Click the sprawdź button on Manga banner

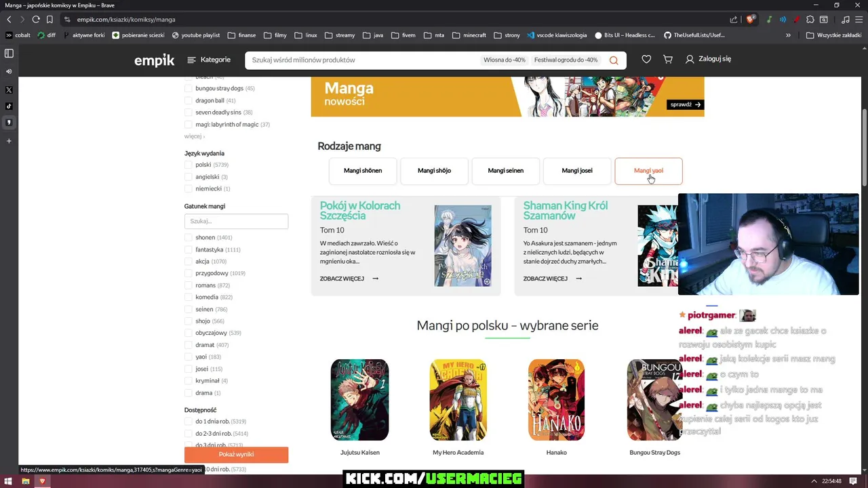click(x=686, y=104)
